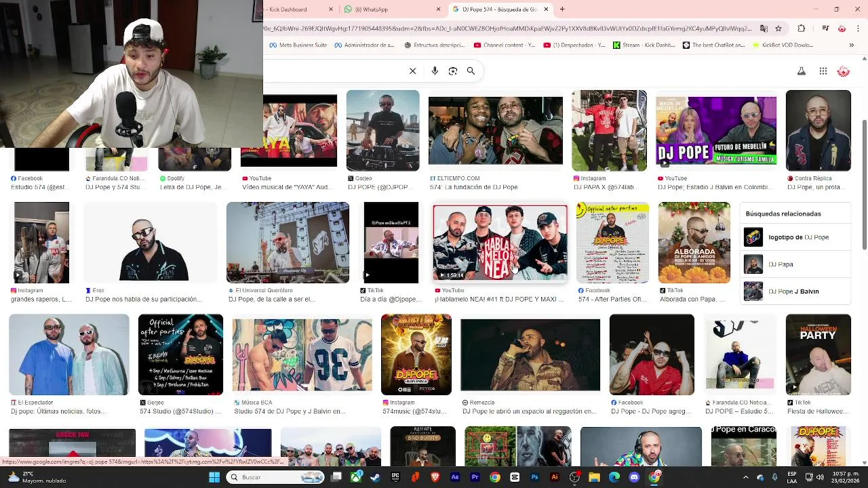Open Estructura descripci... bookmark
868x488 pixels.
pos(434,45)
